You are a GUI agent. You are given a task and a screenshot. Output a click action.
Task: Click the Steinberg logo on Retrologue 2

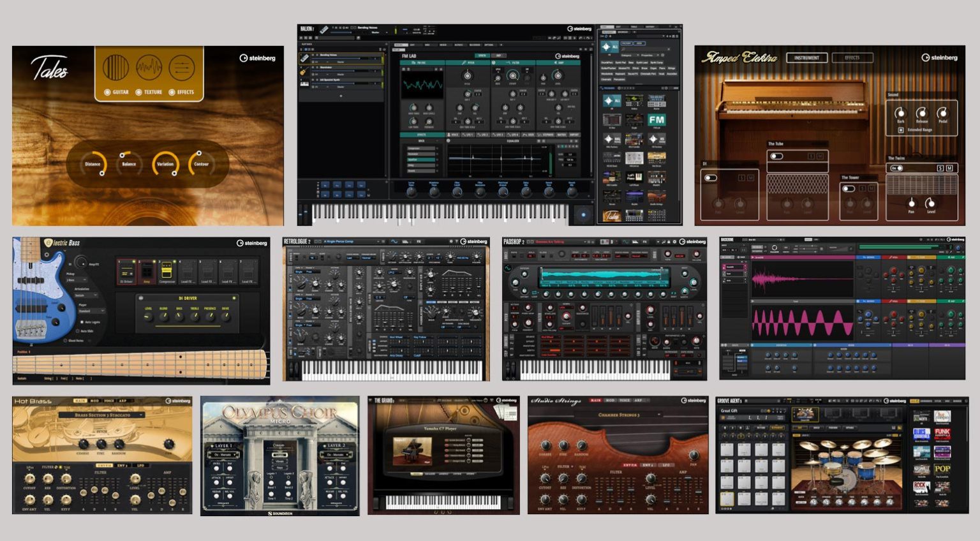point(472,242)
